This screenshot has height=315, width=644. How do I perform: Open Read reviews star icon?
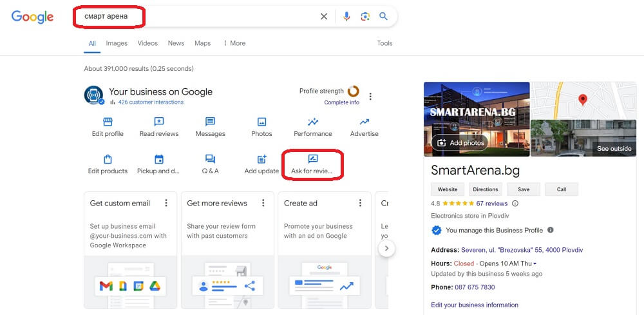click(x=159, y=122)
